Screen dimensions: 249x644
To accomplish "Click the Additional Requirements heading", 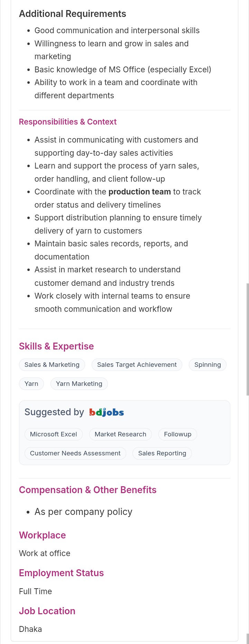I will (73, 14).
